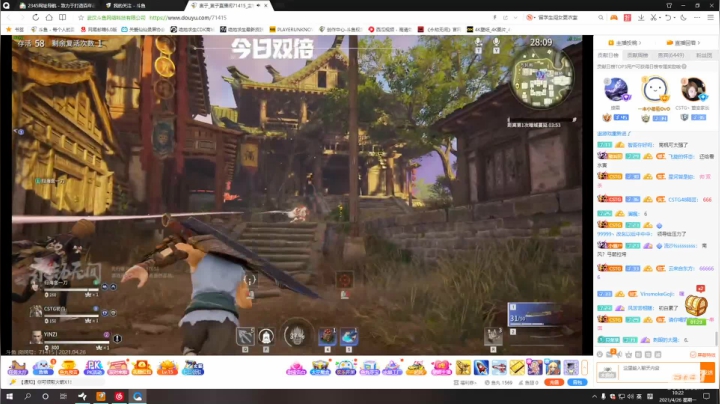Click the scissors screenshot tool icon
Screen dimensions: 720x404
tap(653, 17)
